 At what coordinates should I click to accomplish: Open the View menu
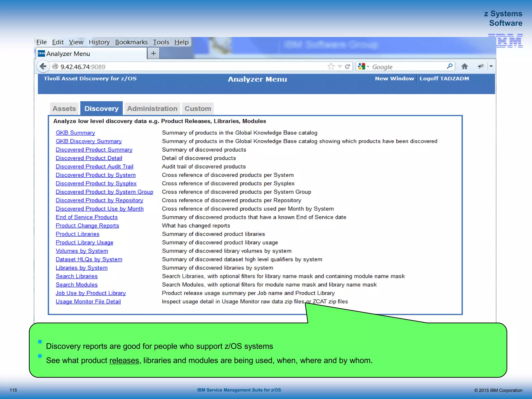coord(76,42)
